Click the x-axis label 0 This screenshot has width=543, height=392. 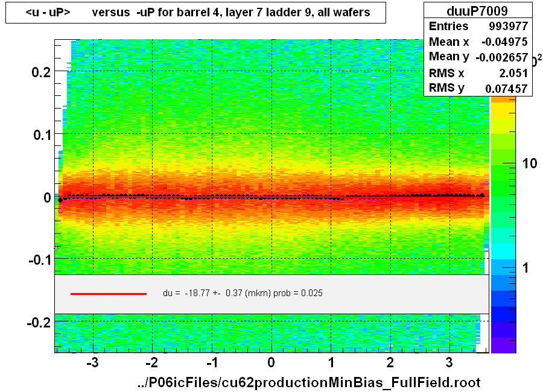(x=271, y=362)
